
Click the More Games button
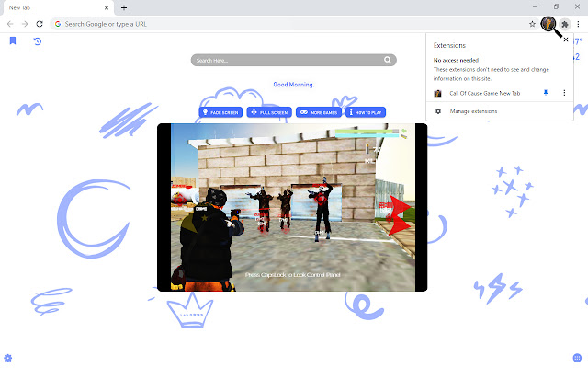(x=318, y=112)
